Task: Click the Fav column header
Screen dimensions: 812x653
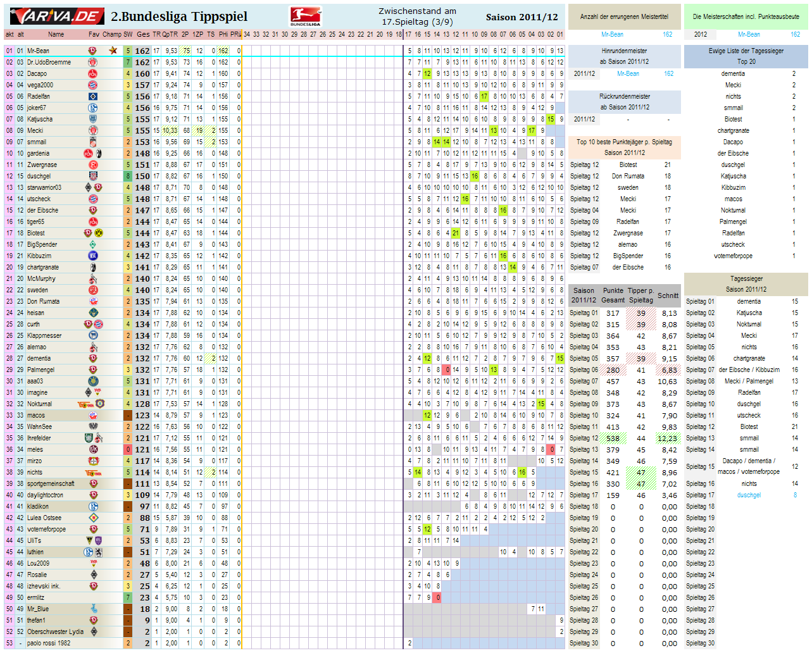Action: click(94, 34)
